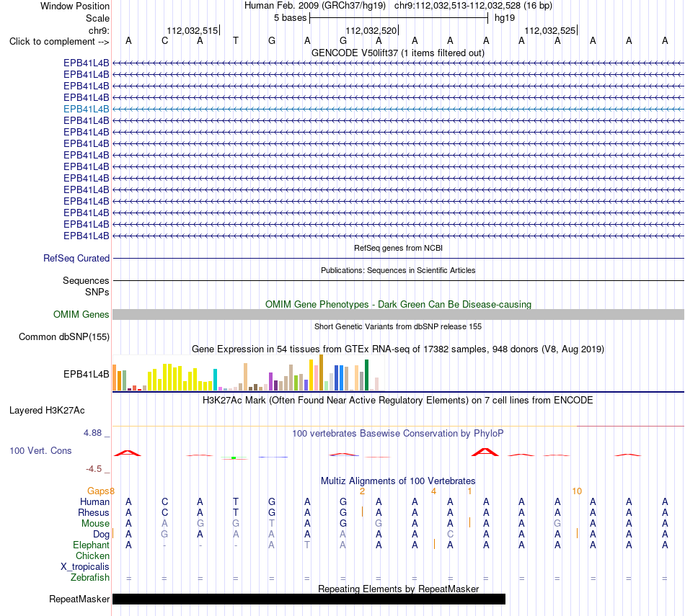Click the '-4.5' PhyloP lower limit value

click(94, 469)
